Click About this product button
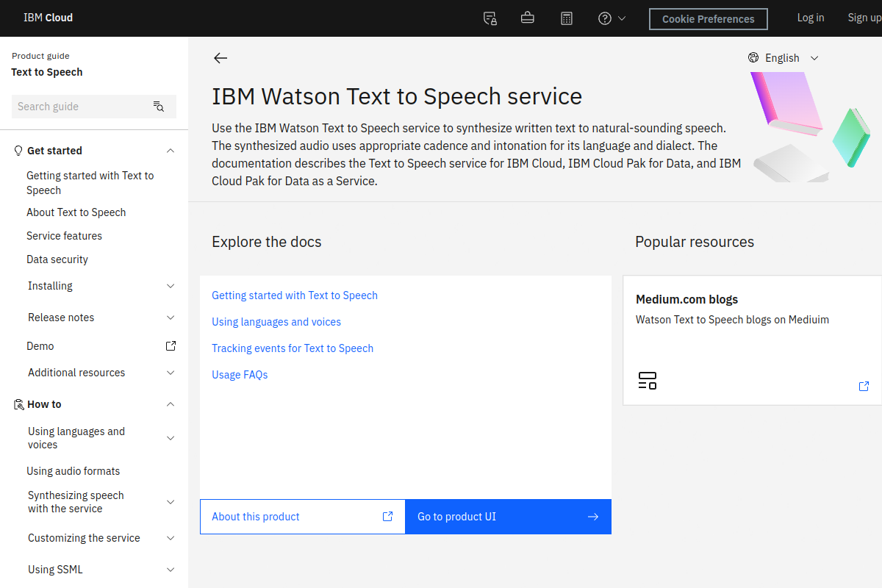 (x=303, y=517)
